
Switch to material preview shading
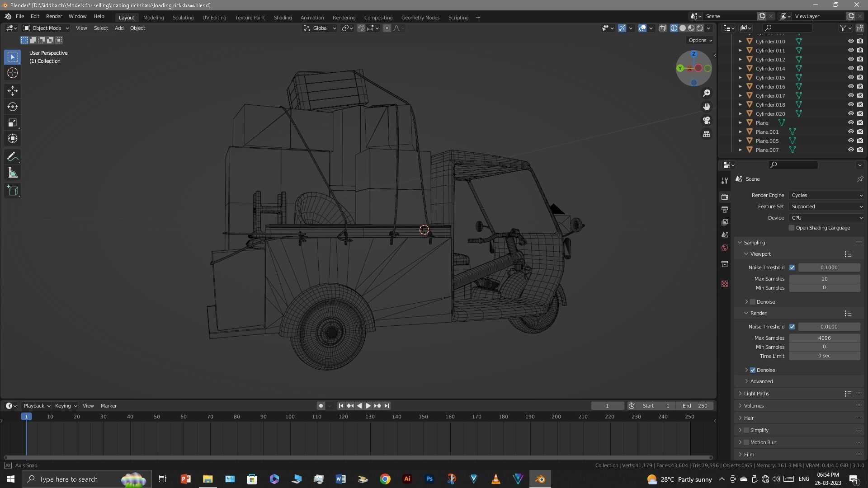[691, 28]
